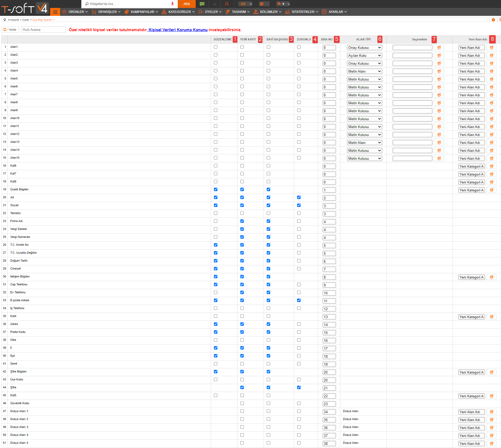Open Alan Tipi dropdown for Alan2 (Açılan Kutu)

point(364,55)
